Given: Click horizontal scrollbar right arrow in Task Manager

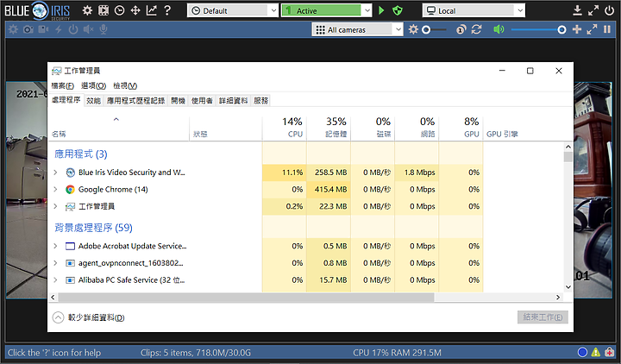Looking at the screenshot, I should coord(558,297).
